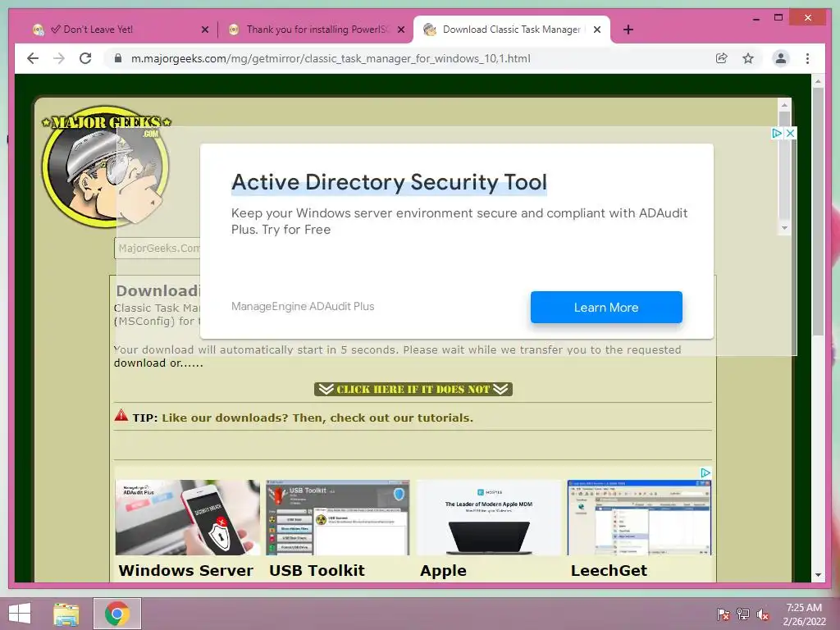Maximize the Chrome window
840x630 pixels.
(x=778, y=18)
